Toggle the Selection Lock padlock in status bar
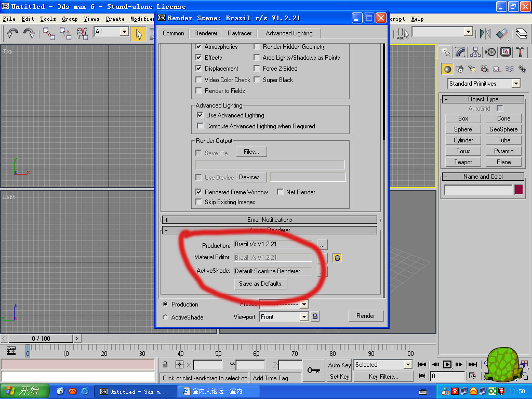Image resolution: width=532 pixels, height=399 pixels. tap(165, 365)
